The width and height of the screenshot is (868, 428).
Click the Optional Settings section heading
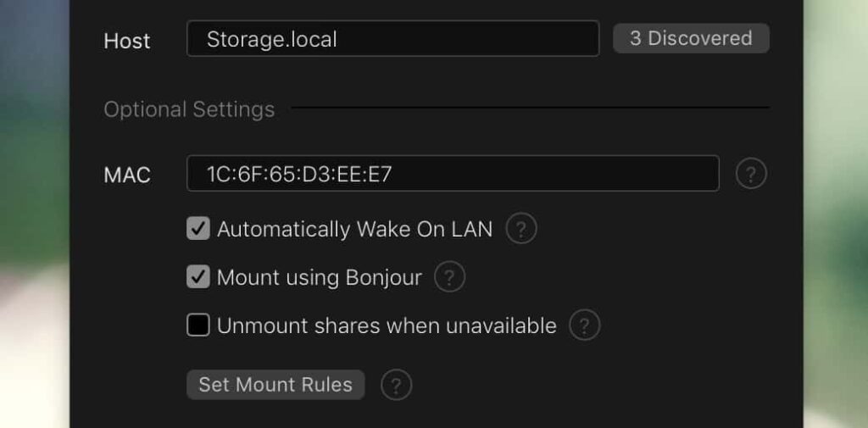click(189, 109)
